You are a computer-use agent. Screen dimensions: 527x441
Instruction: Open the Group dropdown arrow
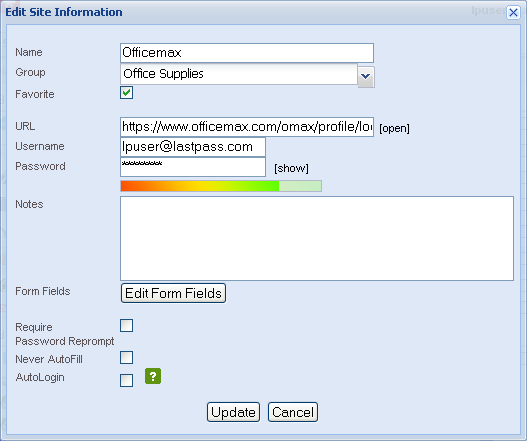click(366, 77)
